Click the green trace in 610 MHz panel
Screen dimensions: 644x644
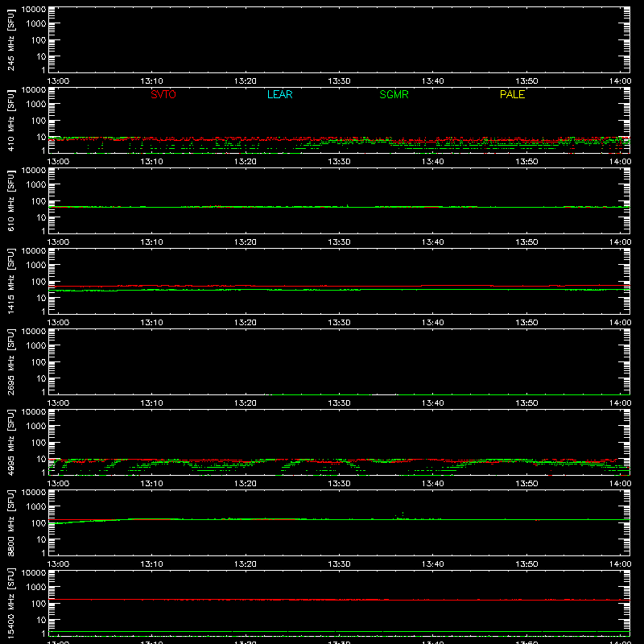pos(339,207)
